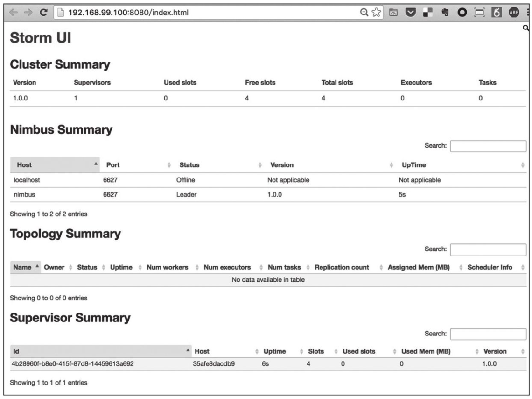Click the Total slots column header
This screenshot has width=532, height=399.
point(337,83)
